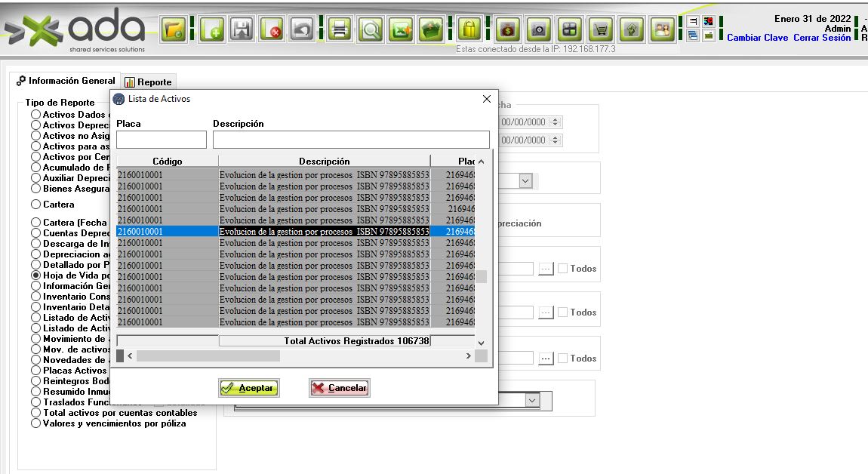Click the Excel export toolbar icon

pyautogui.click(x=401, y=30)
